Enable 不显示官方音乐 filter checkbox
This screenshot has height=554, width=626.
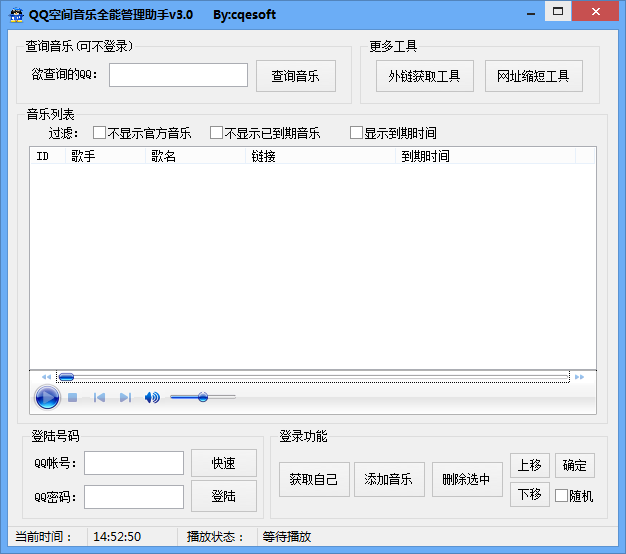pyautogui.click(x=99, y=133)
